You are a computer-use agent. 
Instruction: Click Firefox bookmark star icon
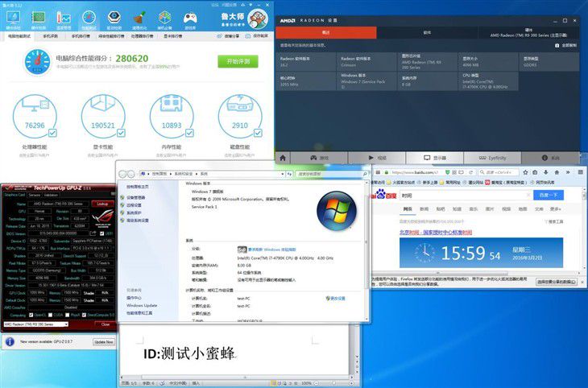coord(525,172)
